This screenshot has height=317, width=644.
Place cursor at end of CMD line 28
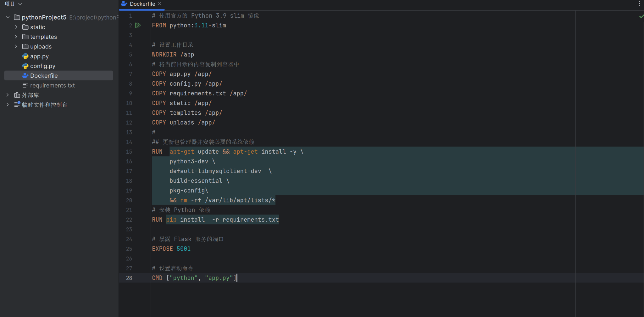pyautogui.click(x=237, y=278)
